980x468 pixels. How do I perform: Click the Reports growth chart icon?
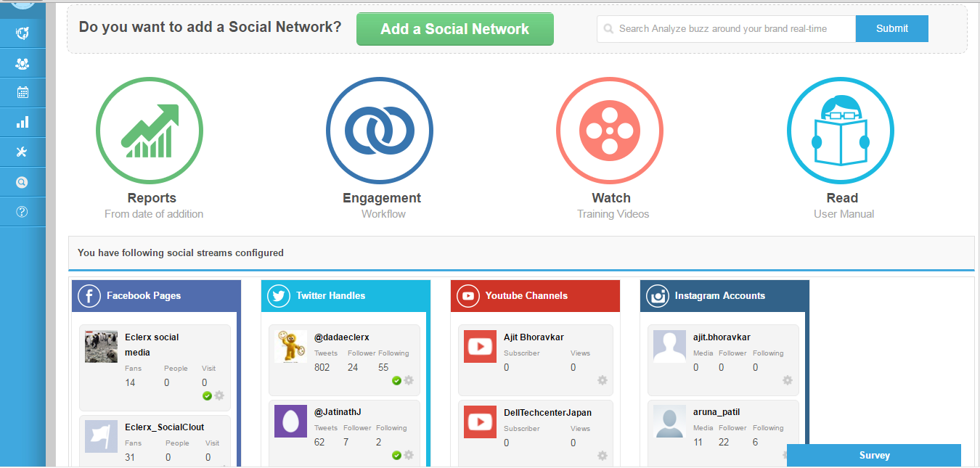coord(150,131)
